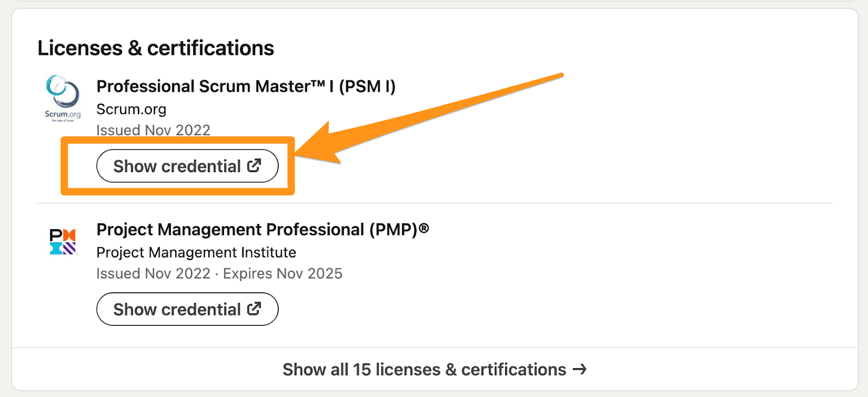
Task: Click the Expires Nov 2025 text
Action: click(283, 274)
